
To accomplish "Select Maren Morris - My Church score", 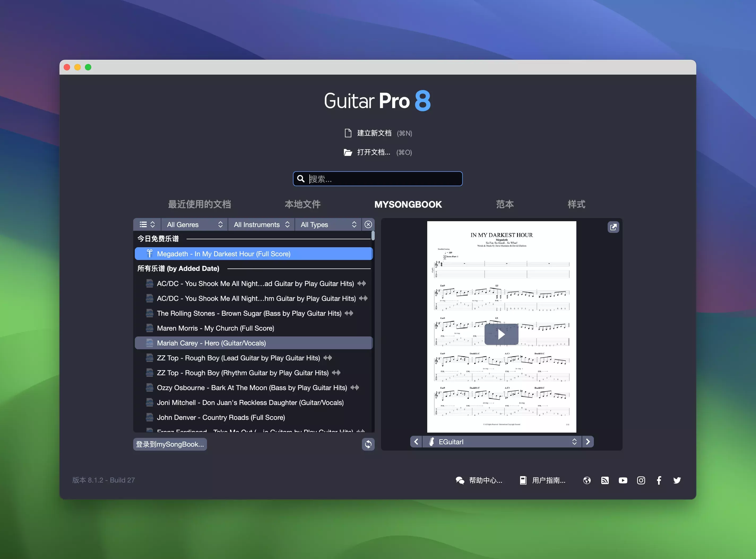I will (215, 328).
